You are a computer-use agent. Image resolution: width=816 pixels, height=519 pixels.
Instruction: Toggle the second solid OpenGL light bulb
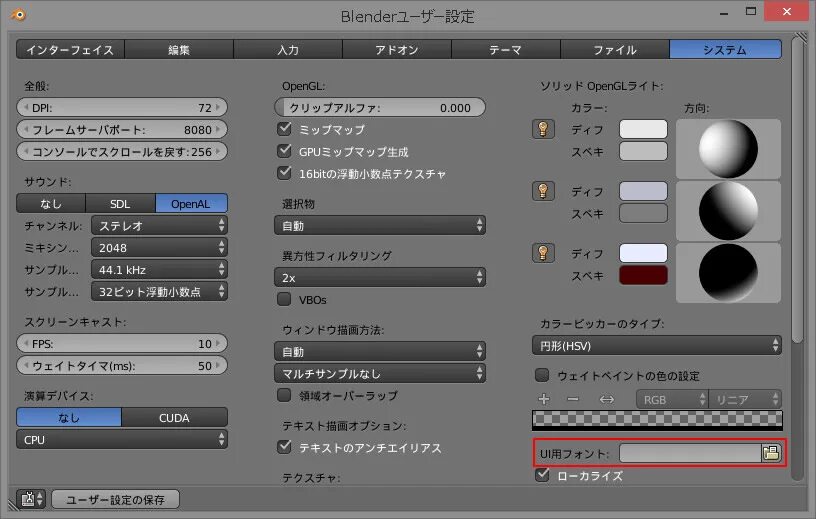(x=543, y=191)
